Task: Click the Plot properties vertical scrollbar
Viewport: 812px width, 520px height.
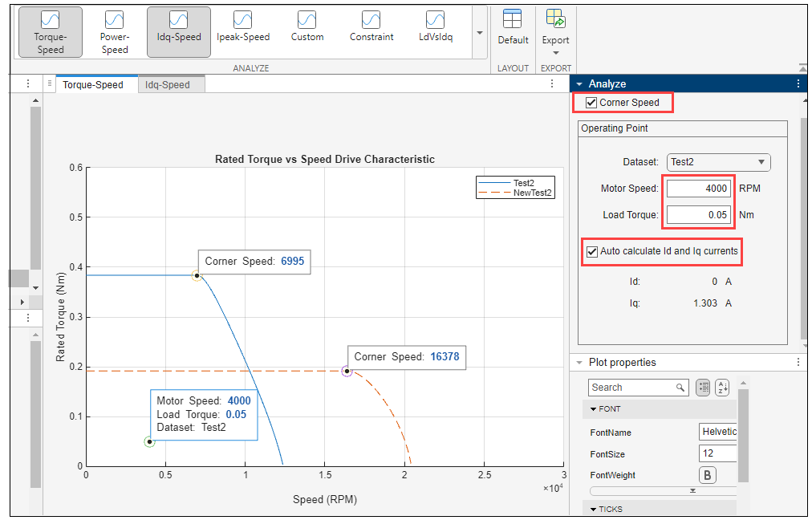Action: pos(742,433)
